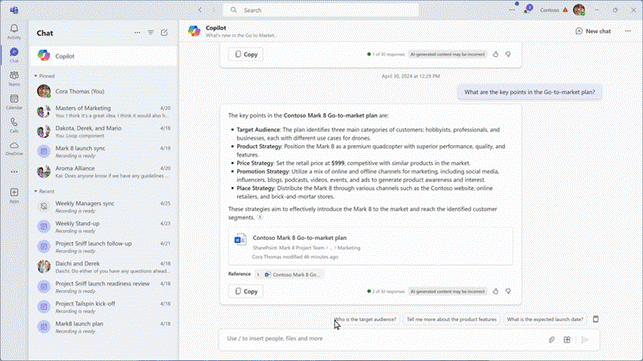Open the plugins grid icon in compose box
The height and width of the screenshot is (361, 643).
point(567,340)
